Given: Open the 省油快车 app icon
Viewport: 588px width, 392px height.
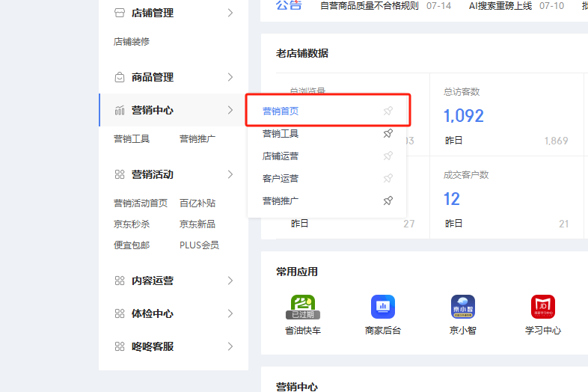Looking at the screenshot, I should coord(303,307).
